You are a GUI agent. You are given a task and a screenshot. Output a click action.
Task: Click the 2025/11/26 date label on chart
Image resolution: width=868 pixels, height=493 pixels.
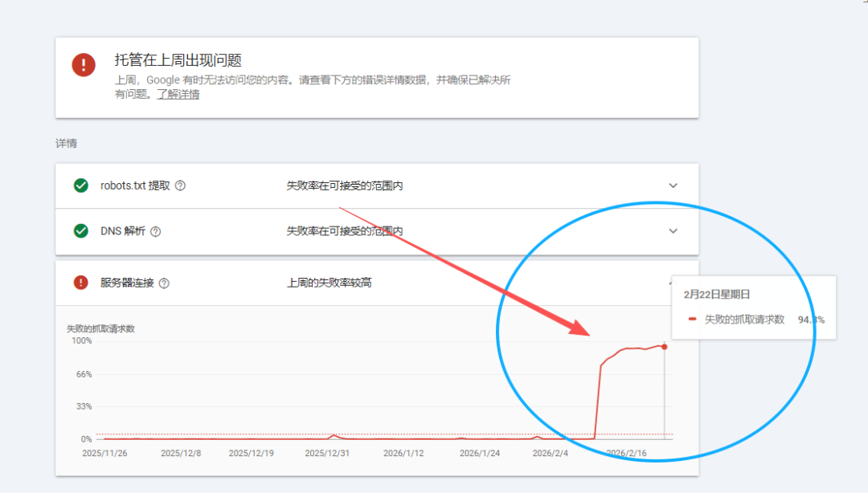tap(104, 453)
